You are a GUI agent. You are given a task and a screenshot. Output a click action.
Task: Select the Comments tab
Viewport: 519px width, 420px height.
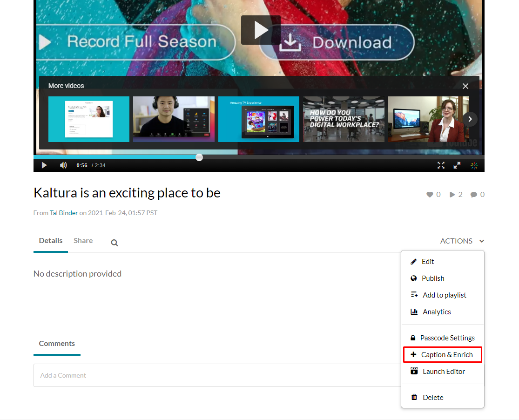(x=57, y=344)
